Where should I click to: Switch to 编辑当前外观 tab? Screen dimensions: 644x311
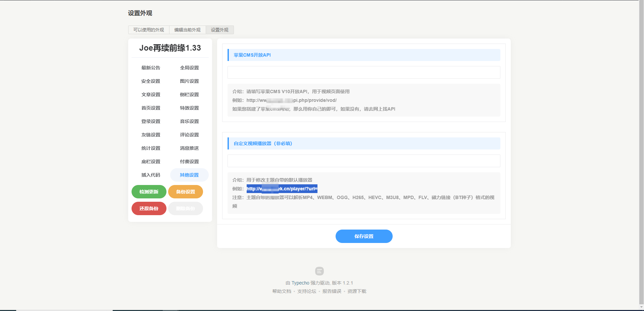click(187, 30)
